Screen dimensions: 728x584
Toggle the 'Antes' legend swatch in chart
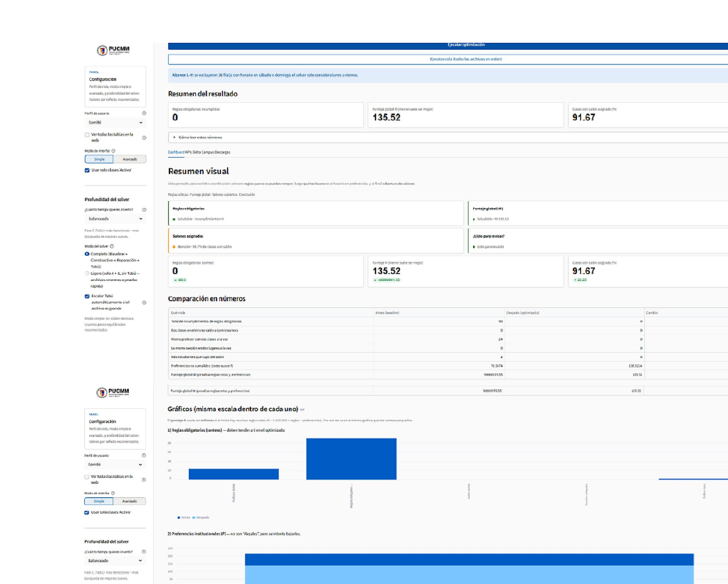(x=179, y=518)
